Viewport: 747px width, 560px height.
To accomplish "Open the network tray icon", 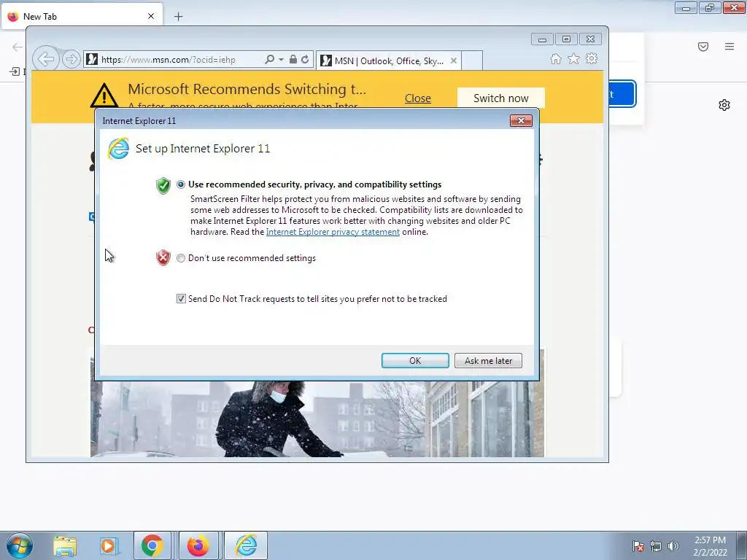I will point(656,546).
